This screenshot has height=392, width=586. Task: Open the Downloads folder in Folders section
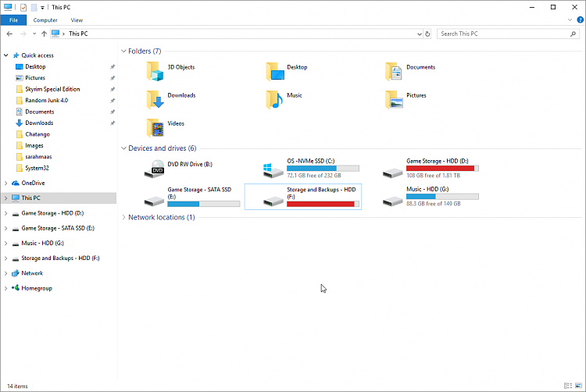point(155,99)
